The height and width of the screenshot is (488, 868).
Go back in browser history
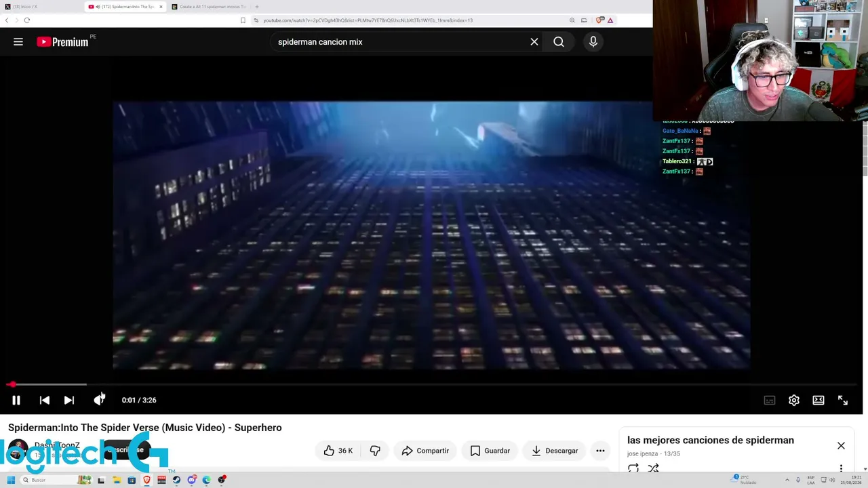7,20
